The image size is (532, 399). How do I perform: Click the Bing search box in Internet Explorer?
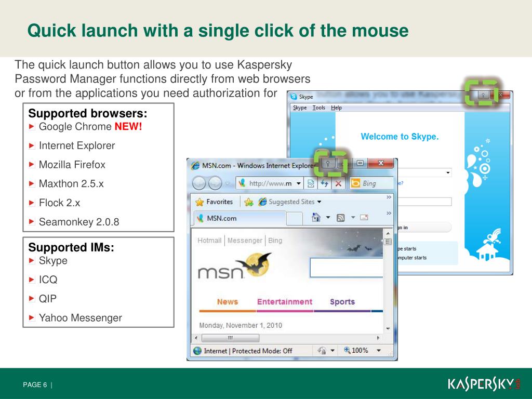[372, 183]
